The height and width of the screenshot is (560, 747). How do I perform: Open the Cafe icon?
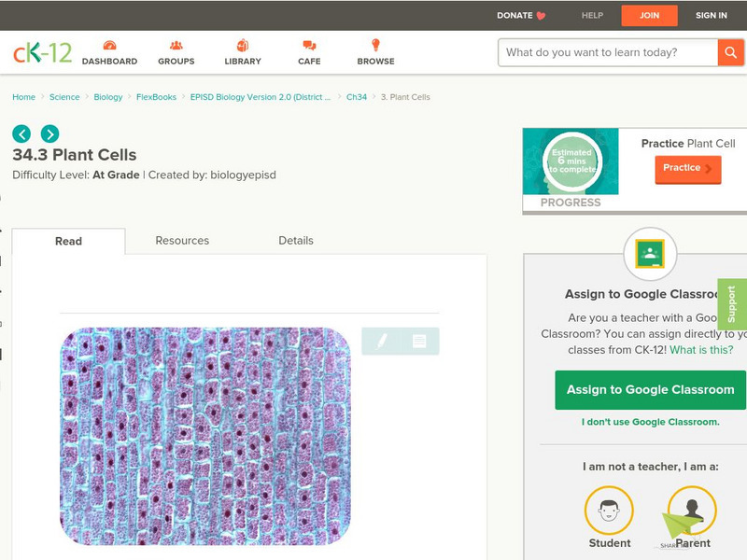(309, 47)
